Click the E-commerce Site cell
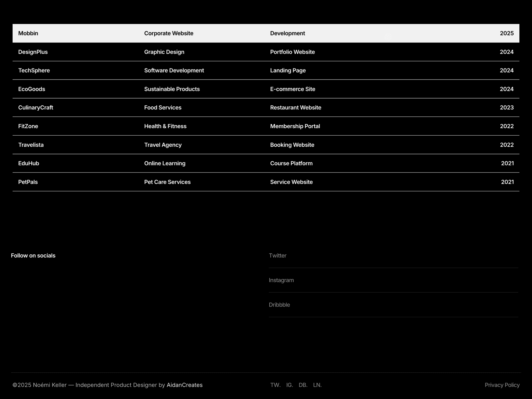Image resolution: width=532 pixels, height=399 pixels. coord(293,89)
